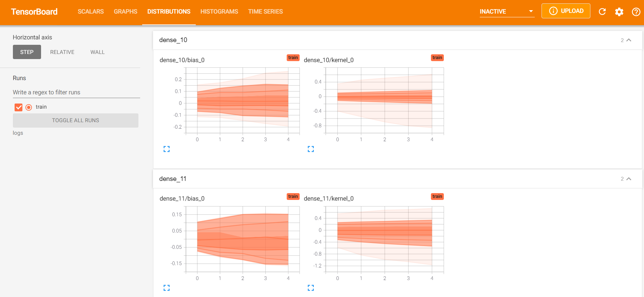Expand dense_11/bias_0 chart to full size

(x=167, y=288)
